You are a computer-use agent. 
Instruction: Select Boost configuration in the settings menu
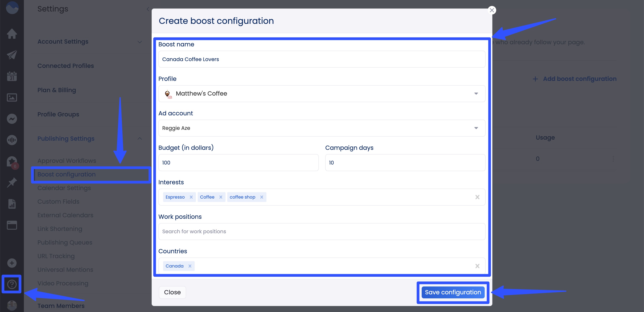point(66,174)
